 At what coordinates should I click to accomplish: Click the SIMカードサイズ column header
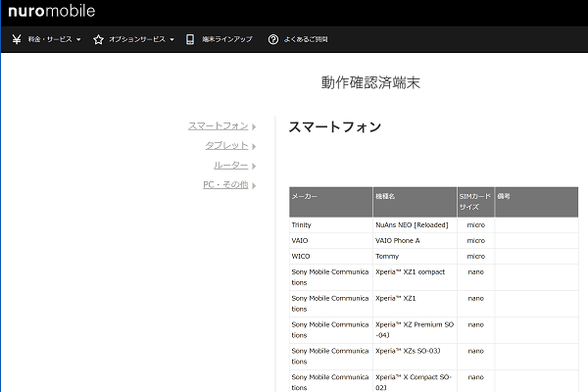(x=475, y=202)
